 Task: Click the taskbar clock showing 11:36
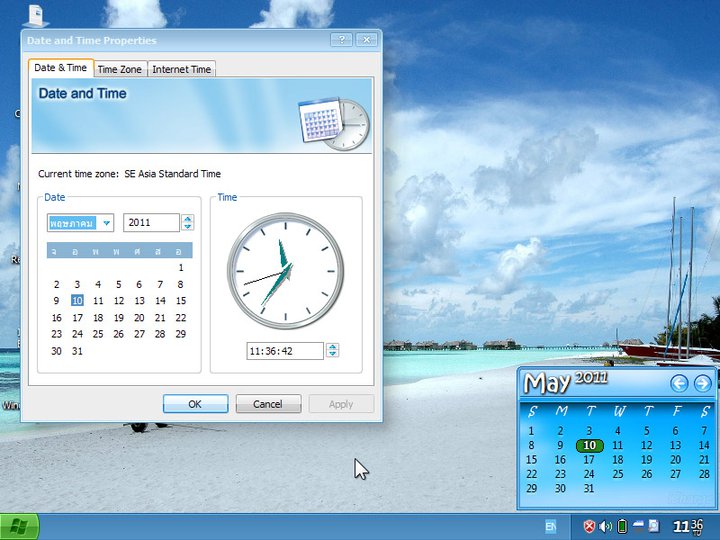(688, 526)
